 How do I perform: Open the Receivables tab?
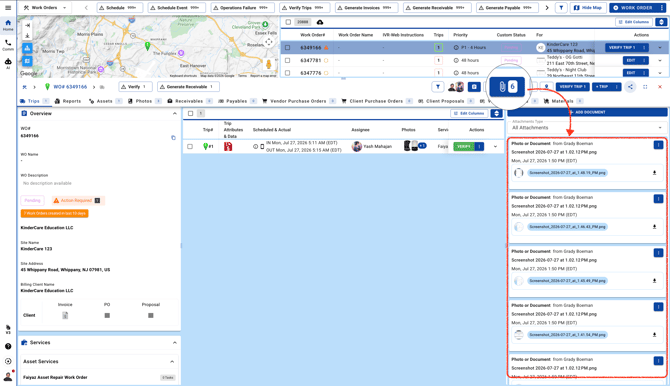190,101
